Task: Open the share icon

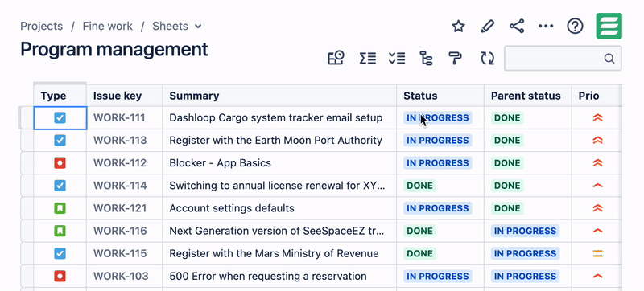Action: 517,27
